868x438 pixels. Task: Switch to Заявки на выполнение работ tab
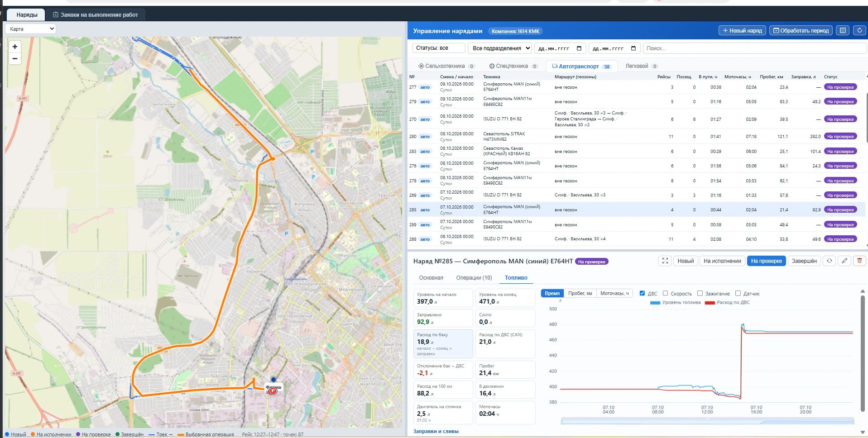[x=95, y=15]
